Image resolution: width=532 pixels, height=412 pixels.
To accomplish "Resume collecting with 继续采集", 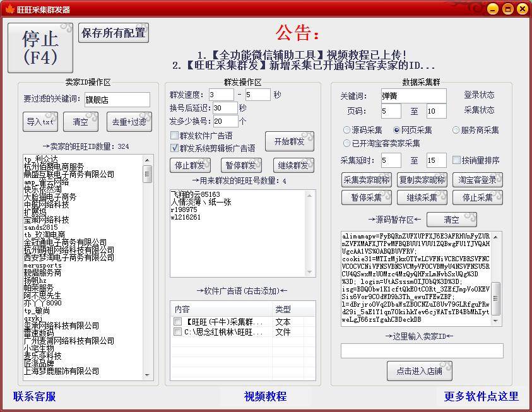I will coord(422,197).
